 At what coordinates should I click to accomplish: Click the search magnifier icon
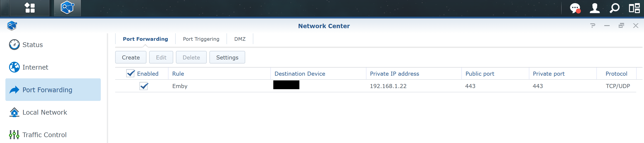coord(614,8)
